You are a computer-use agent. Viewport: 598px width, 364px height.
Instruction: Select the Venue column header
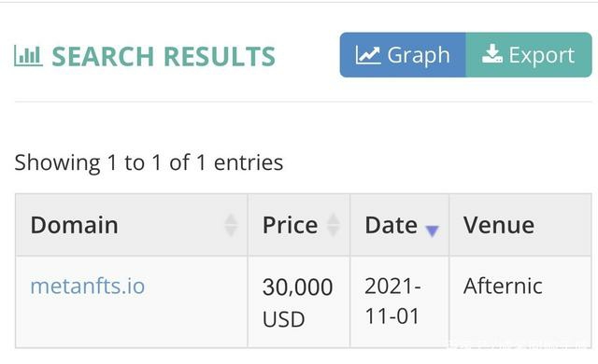[x=499, y=225]
